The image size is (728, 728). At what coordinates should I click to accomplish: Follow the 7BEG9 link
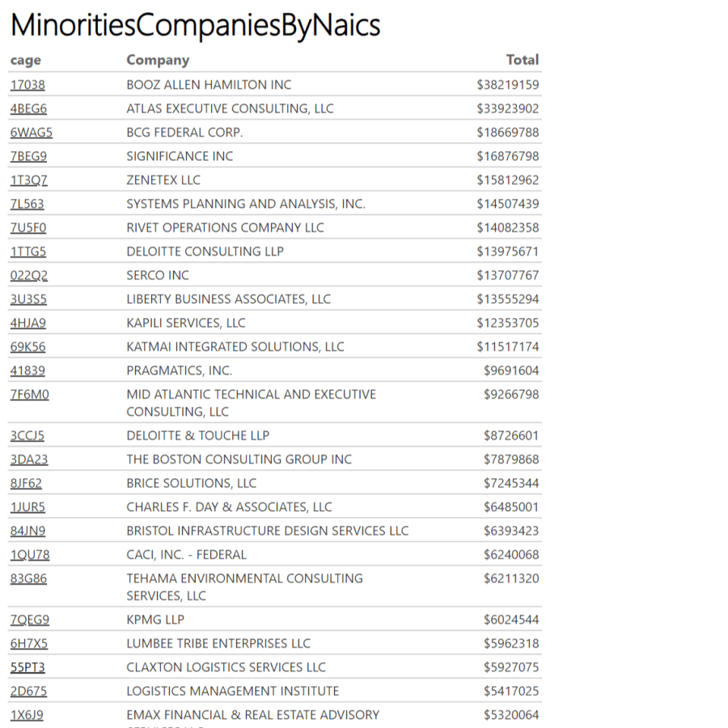tap(28, 156)
